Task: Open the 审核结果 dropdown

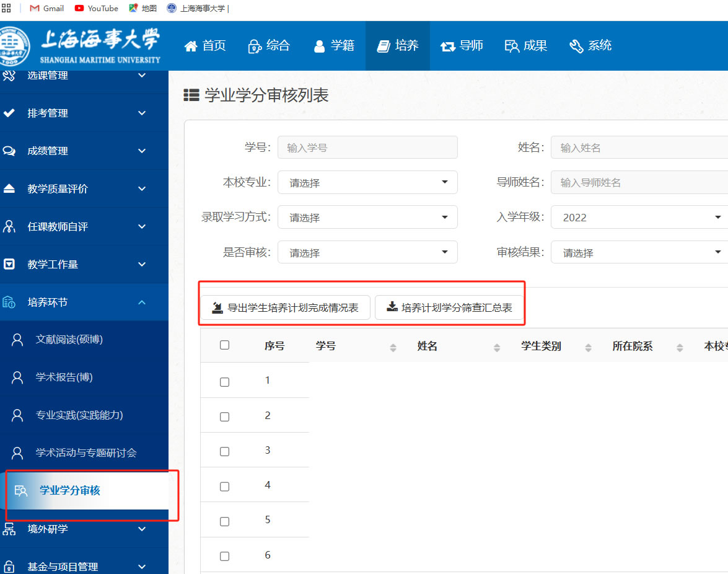Action: coord(639,252)
